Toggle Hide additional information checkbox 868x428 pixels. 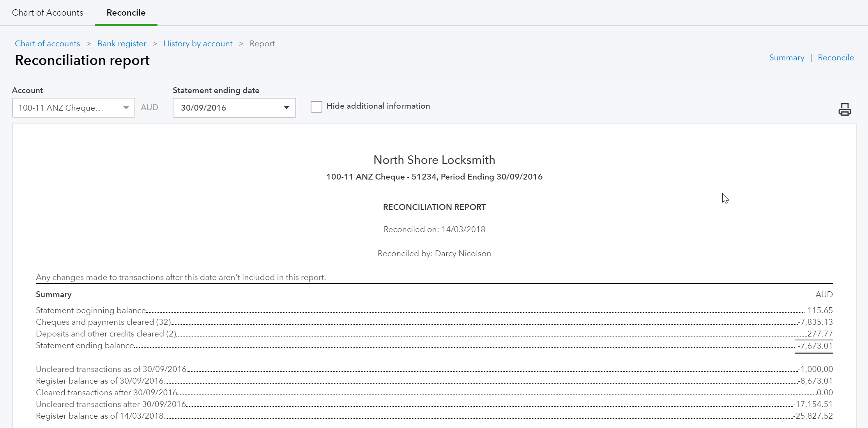(316, 106)
